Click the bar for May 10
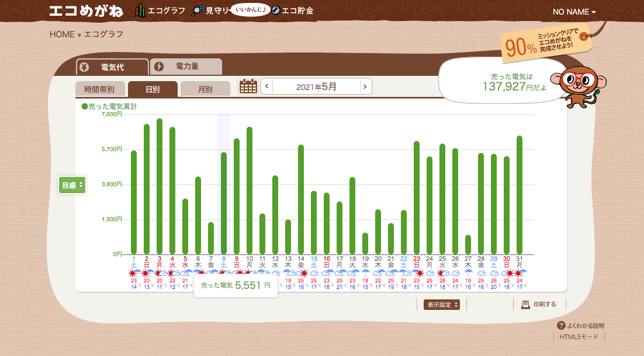Screen dimensions: 644x356 (x=250, y=191)
